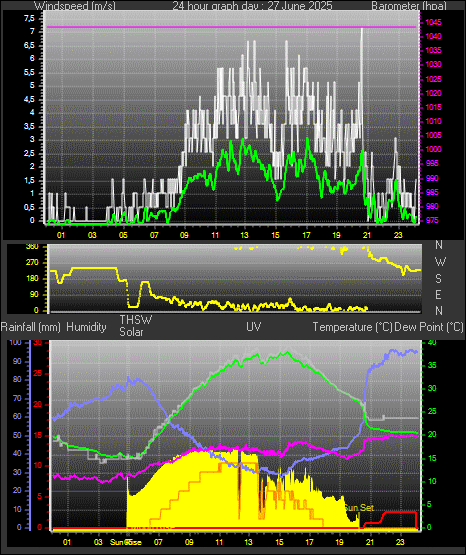466x555 pixels.
Task: Click the "SunRise" marker on the bottom axis
Action: point(126,542)
